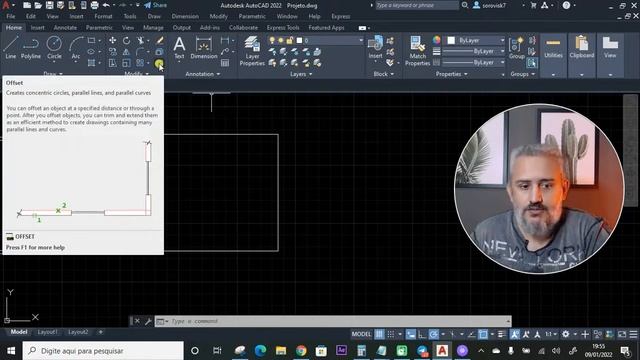640x360 pixels.
Task: Click the Plot printer icon
Action: (x=94, y=5)
